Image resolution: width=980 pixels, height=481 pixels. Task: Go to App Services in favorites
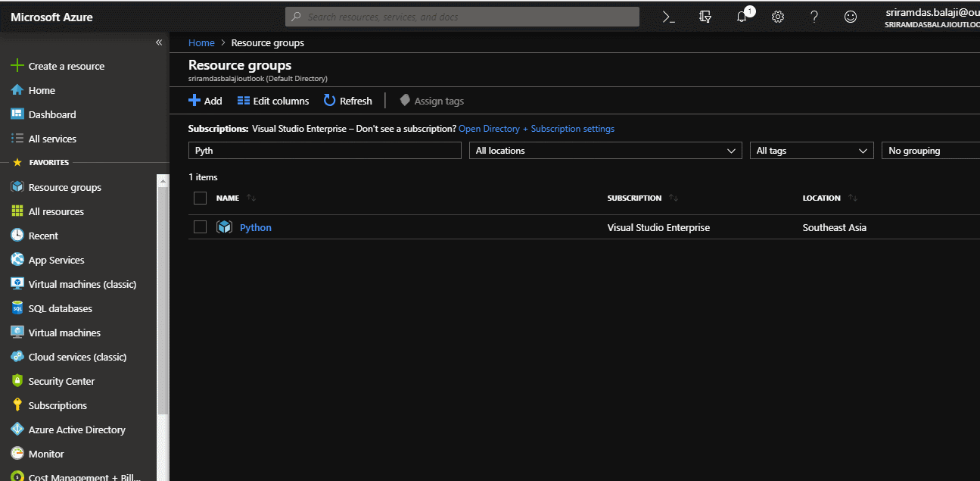57,260
